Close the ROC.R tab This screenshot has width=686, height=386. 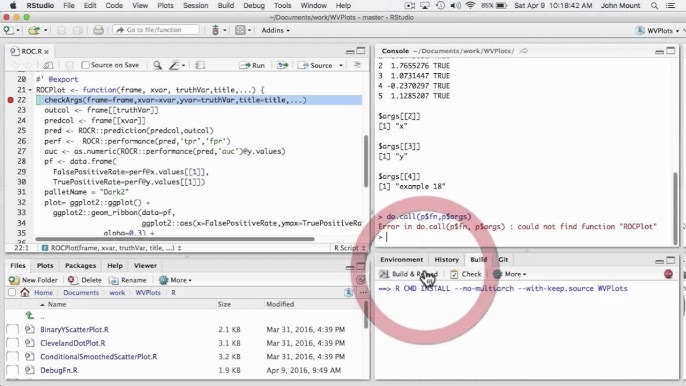[46, 52]
